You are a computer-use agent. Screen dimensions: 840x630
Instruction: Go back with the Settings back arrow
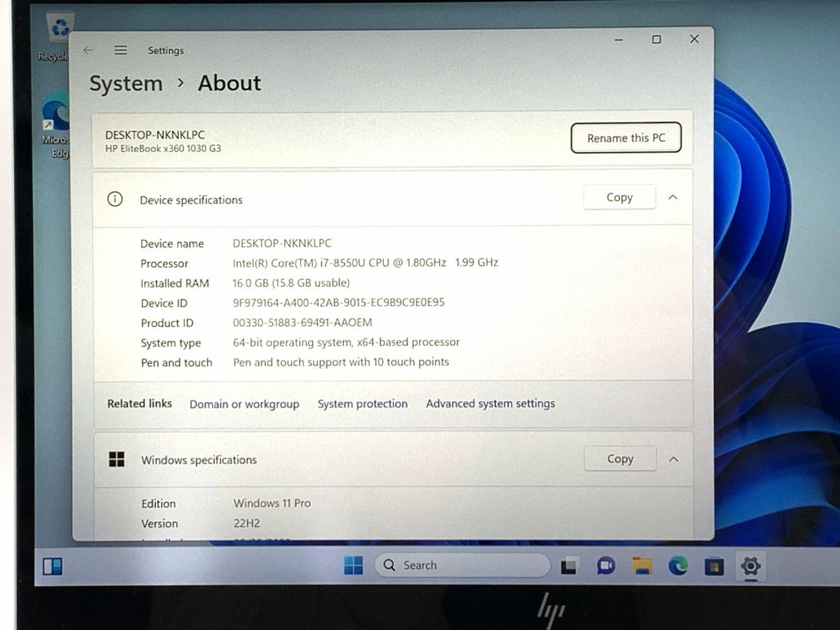click(87, 50)
